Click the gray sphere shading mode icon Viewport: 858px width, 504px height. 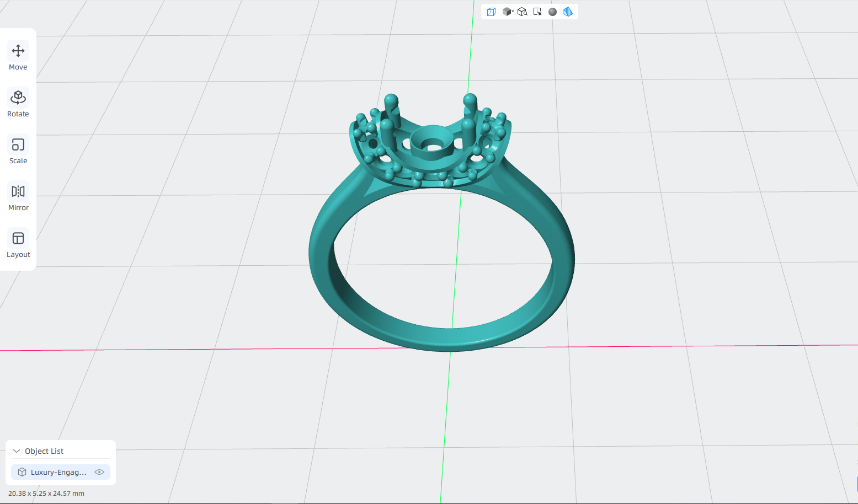click(x=552, y=12)
